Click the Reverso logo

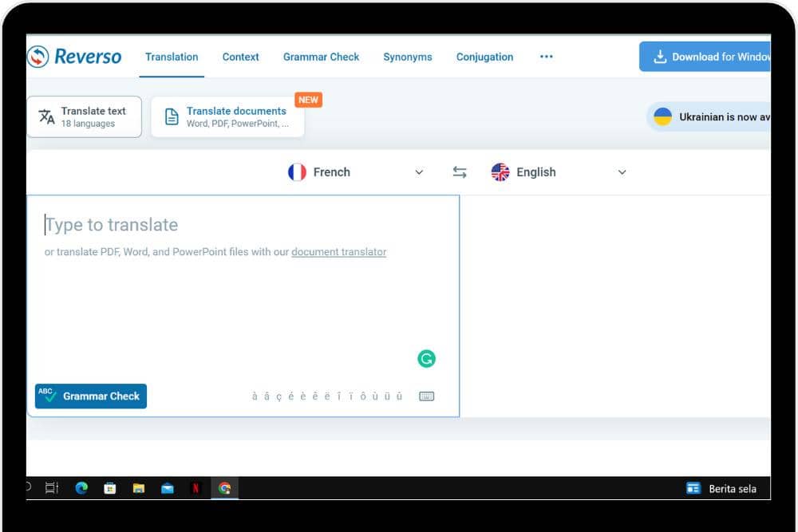point(74,57)
